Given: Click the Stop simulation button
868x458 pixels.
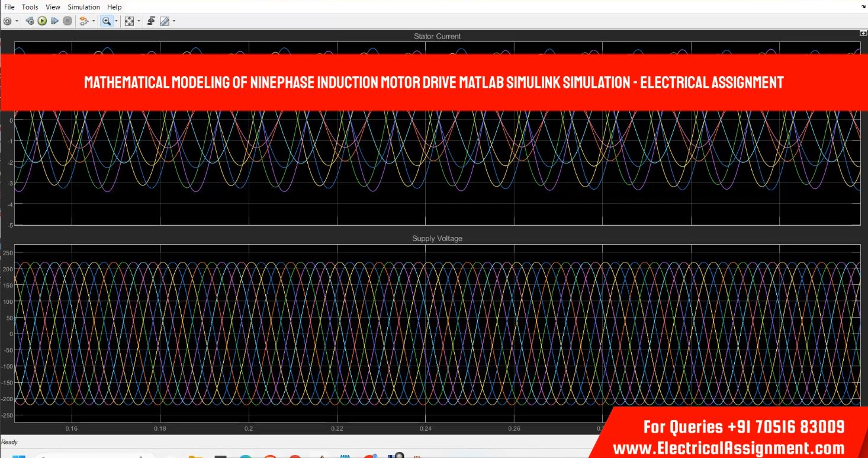Looking at the screenshot, I should pos(67,21).
